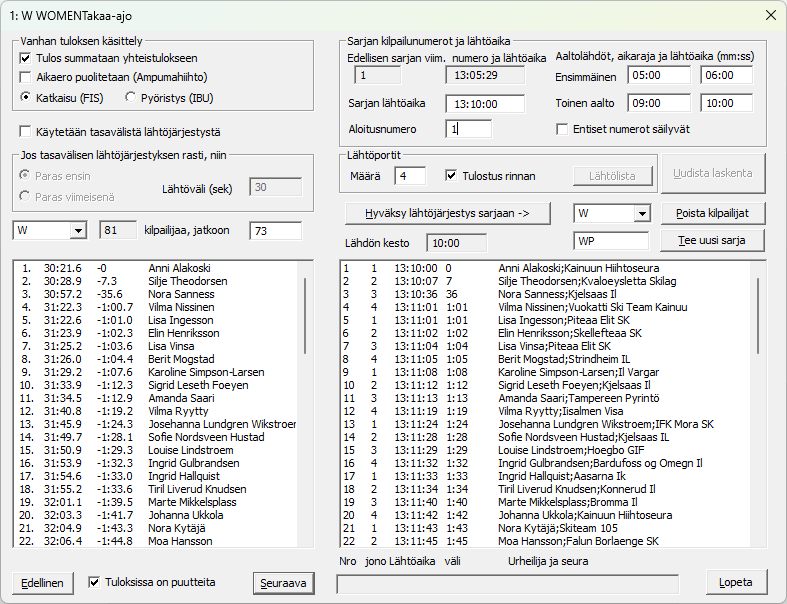This screenshot has height=604, width=787.
Task: Select start row 'Johanna Ukkola;Kainuun Hiihtoseura'
Action: point(546,516)
